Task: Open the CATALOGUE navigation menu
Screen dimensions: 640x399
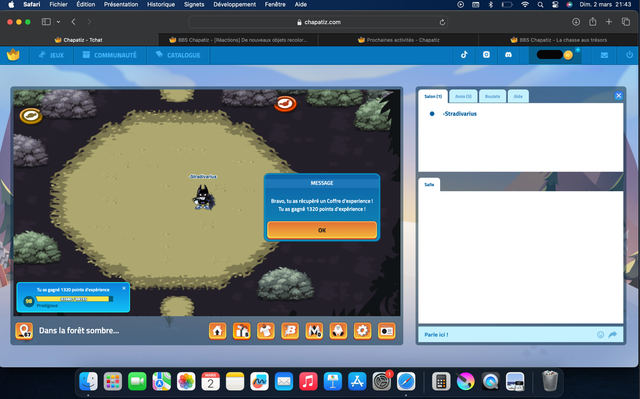Action: tap(178, 55)
